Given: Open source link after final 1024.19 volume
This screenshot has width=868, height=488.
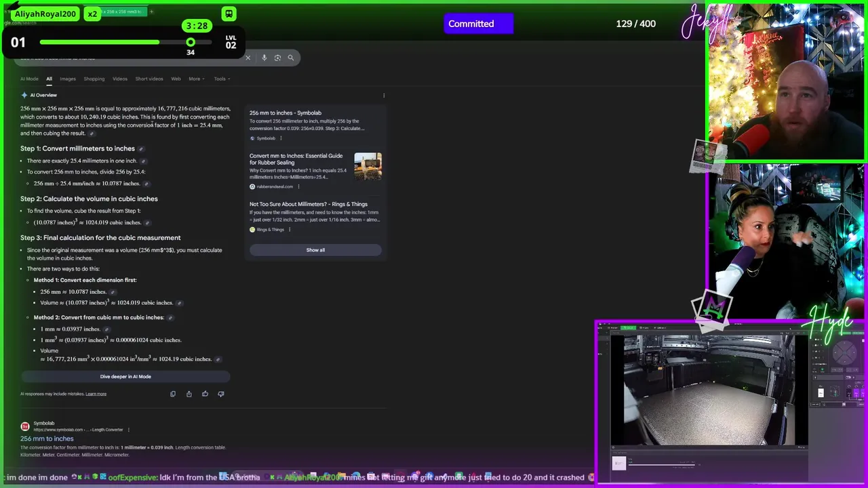Looking at the screenshot, I should [x=218, y=359].
